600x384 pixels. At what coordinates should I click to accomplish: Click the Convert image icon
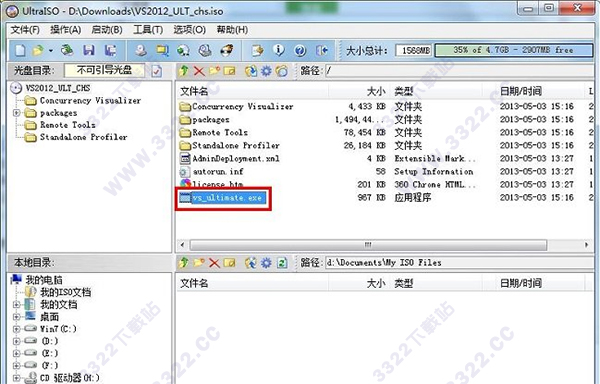coord(183,50)
